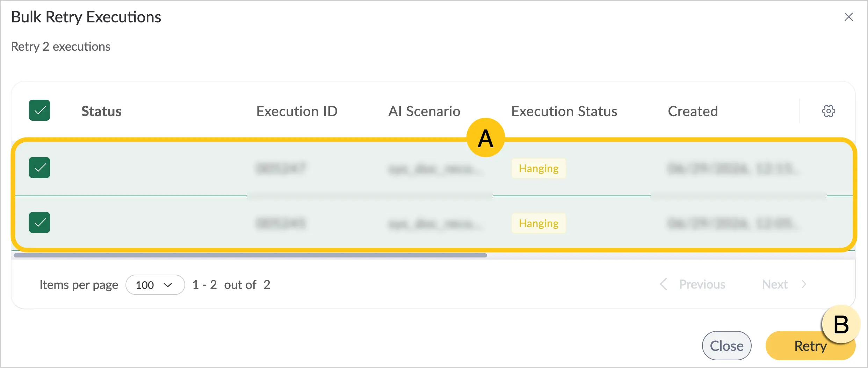The width and height of the screenshot is (868, 368).
Task: Click the Close button
Action: (726, 346)
